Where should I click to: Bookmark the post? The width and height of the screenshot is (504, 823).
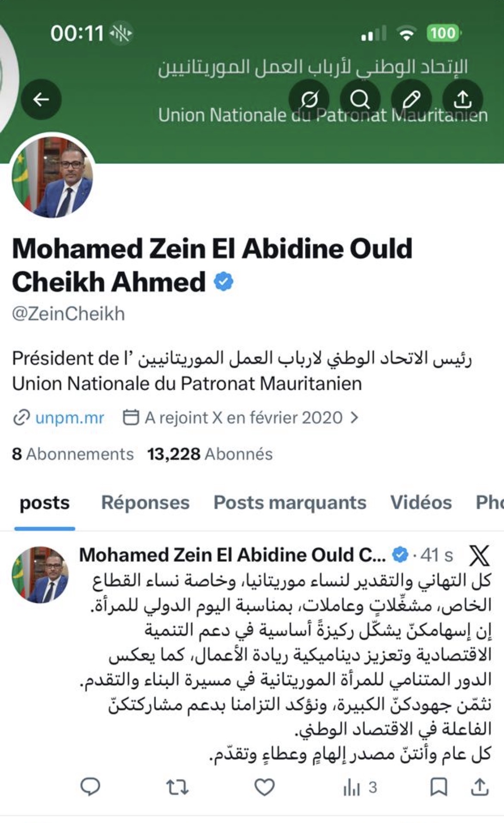tap(439, 787)
